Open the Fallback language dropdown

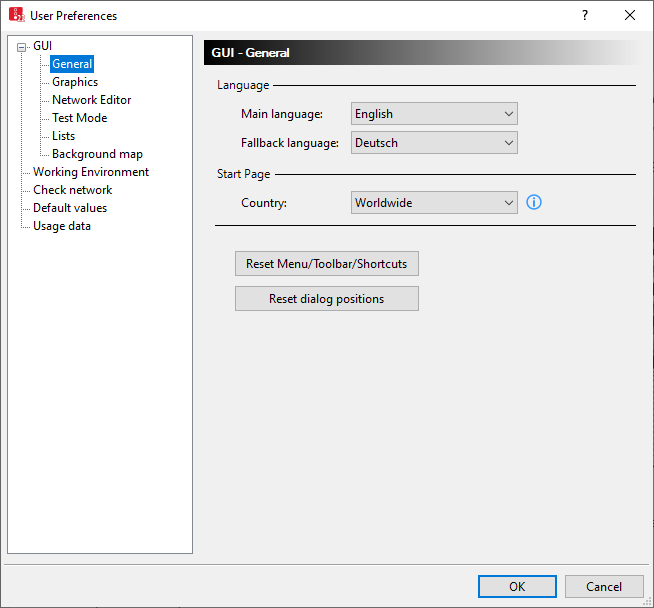[434, 143]
